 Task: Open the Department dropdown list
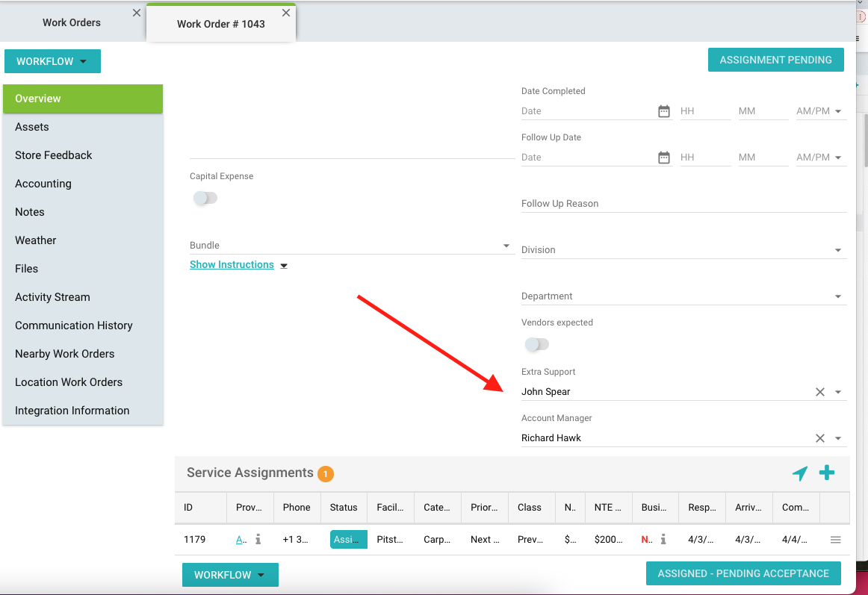[x=837, y=296]
